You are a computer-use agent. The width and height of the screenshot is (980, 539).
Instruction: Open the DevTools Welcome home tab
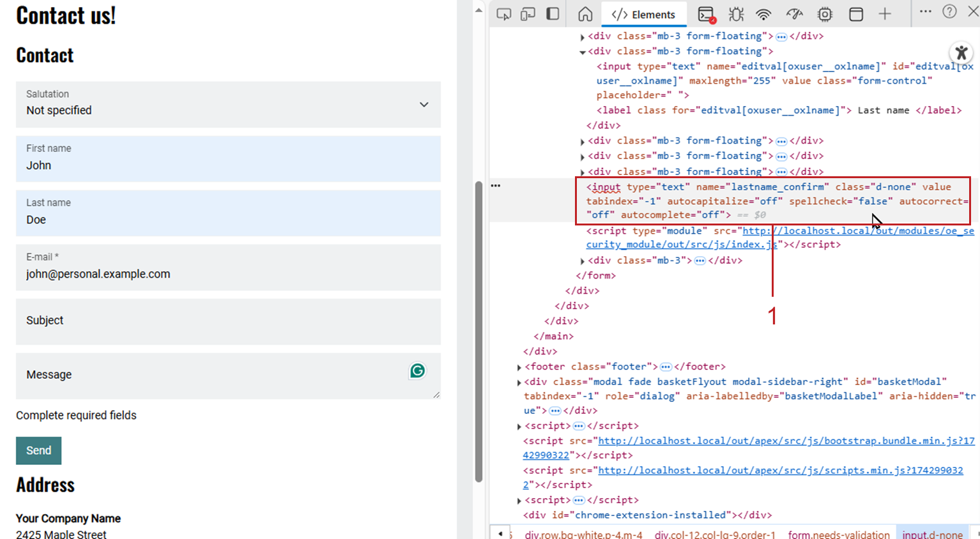[x=585, y=14]
